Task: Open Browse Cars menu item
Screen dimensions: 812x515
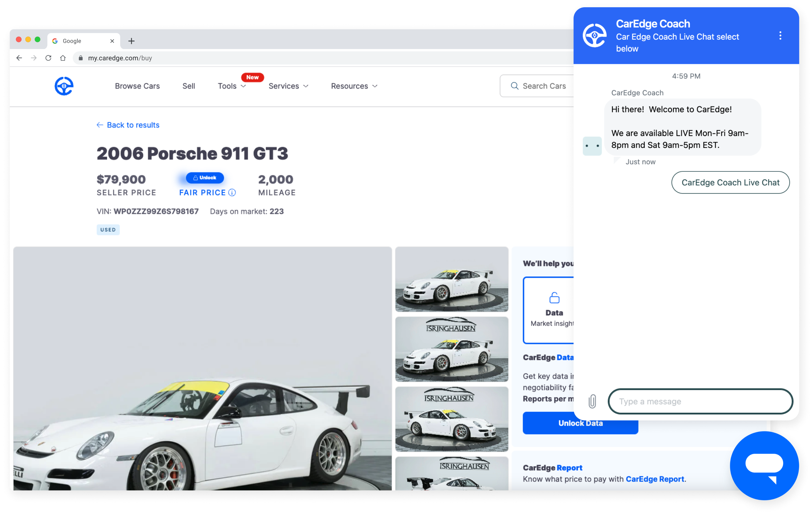Action: pyautogui.click(x=137, y=86)
